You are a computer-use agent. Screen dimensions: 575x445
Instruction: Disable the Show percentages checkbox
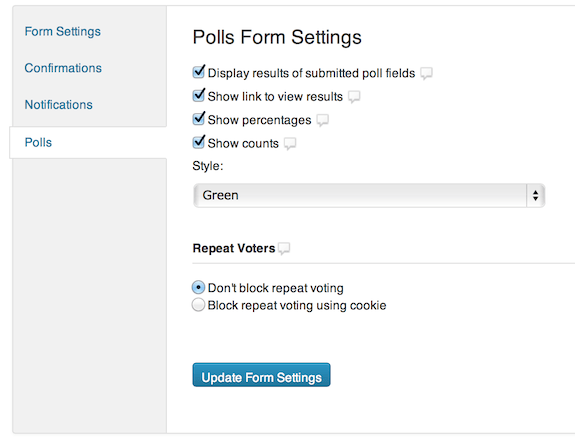198,118
